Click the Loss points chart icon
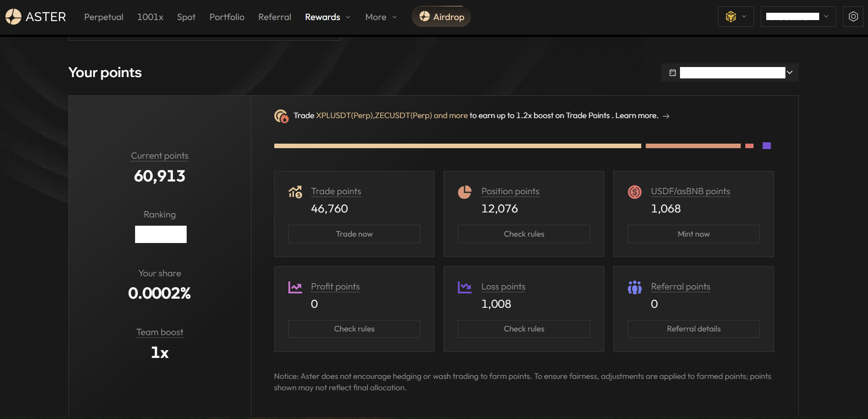 [465, 287]
